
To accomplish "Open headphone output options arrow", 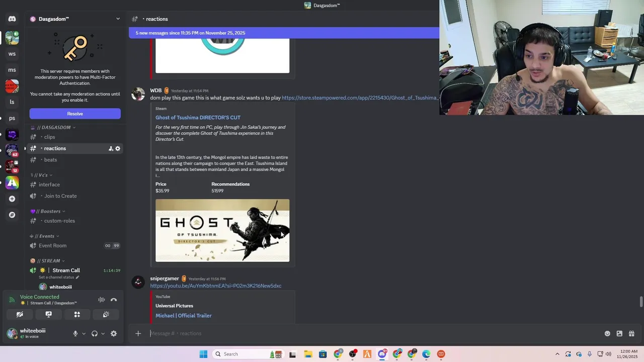I will tap(103, 333).
